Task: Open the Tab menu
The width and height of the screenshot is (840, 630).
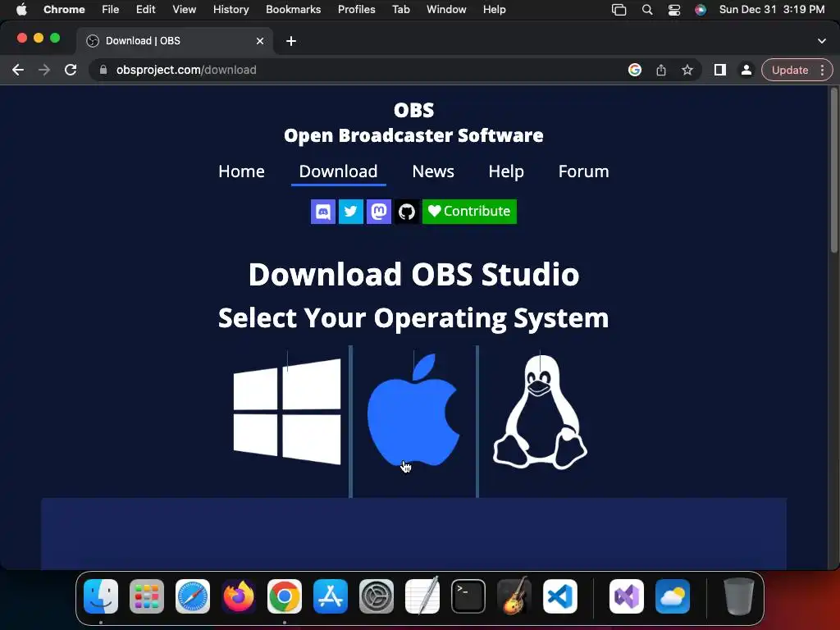Action: pyautogui.click(x=401, y=10)
